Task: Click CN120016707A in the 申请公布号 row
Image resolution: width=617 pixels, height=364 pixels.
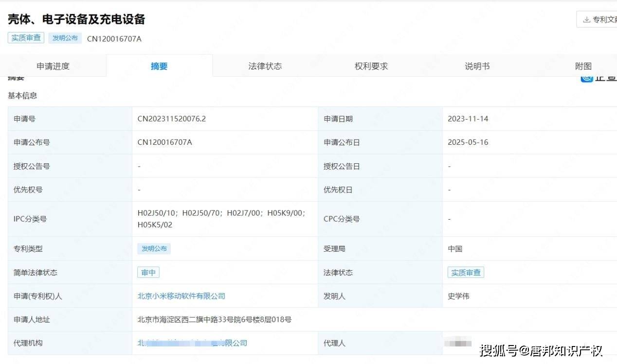Action: click(165, 142)
